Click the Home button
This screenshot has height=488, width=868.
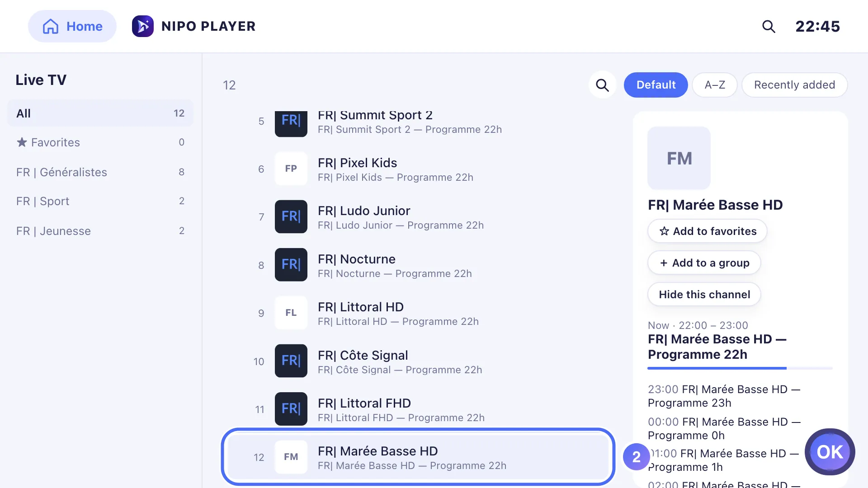72,26
